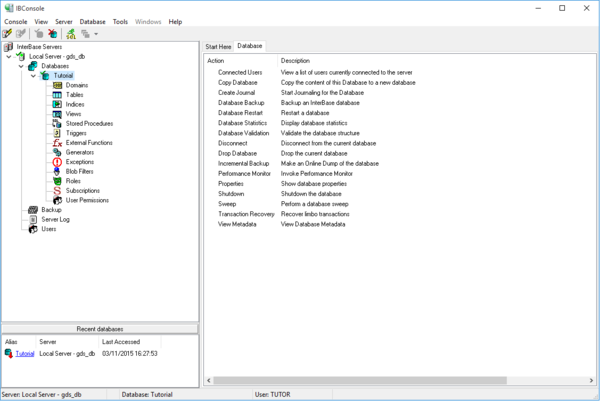Viewport: 600px width, 401px height.
Task: Click the Alias column header
Action: point(19,342)
